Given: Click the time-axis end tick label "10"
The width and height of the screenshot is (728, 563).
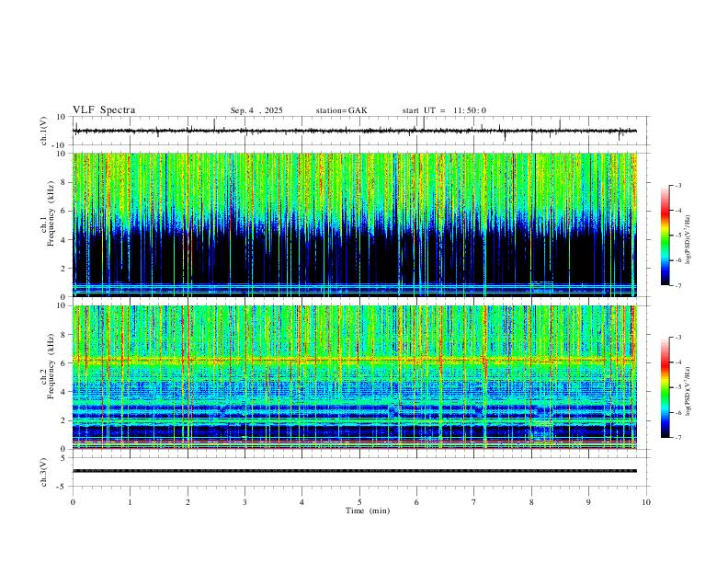Looking at the screenshot, I should [646, 502].
